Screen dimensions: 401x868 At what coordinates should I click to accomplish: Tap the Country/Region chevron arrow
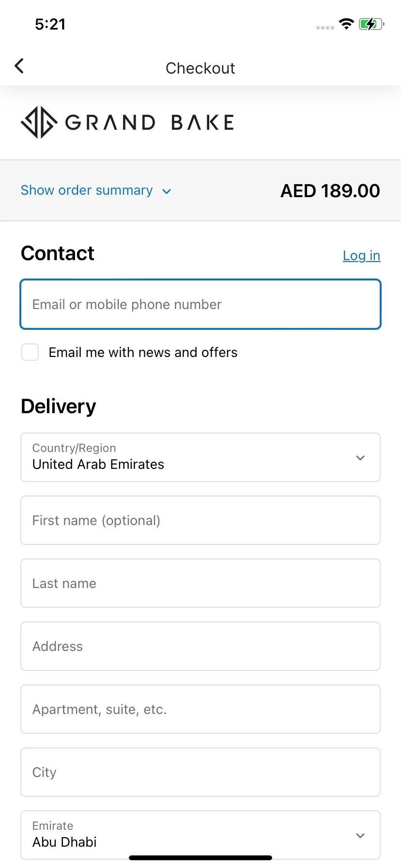[x=360, y=458]
